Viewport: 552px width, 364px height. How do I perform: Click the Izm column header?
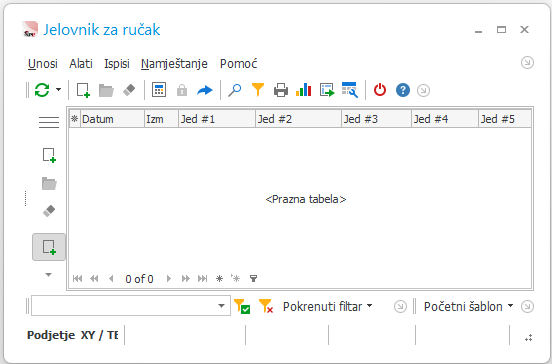161,119
